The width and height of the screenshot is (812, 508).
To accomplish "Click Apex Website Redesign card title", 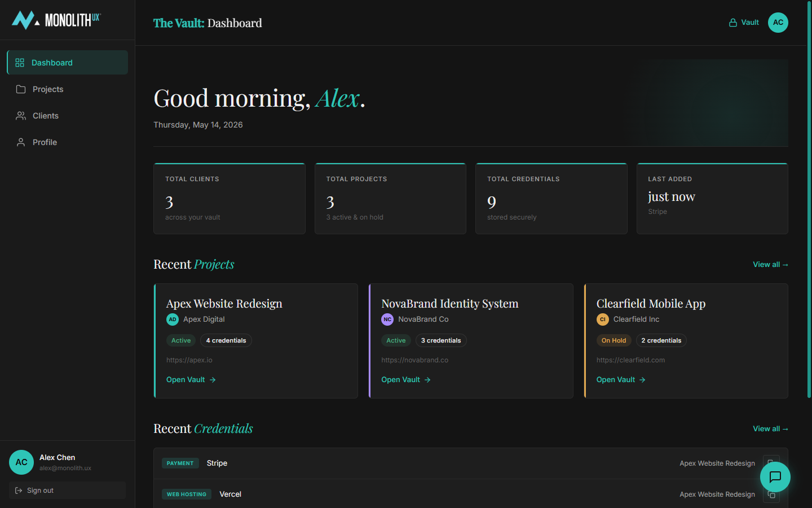I will [224, 304].
